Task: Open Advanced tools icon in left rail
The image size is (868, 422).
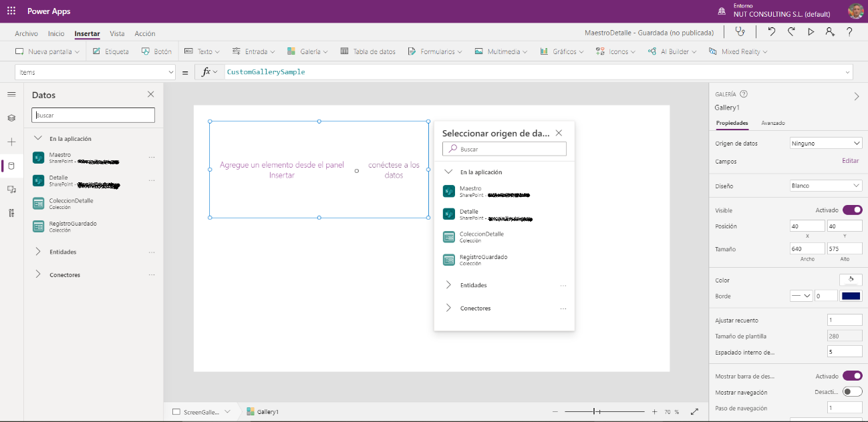Action: [x=11, y=213]
